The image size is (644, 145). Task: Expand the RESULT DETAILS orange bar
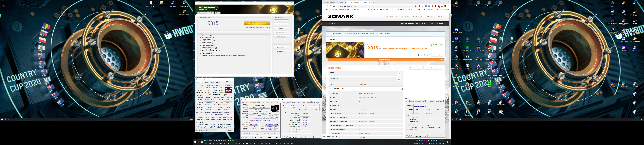point(385,60)
